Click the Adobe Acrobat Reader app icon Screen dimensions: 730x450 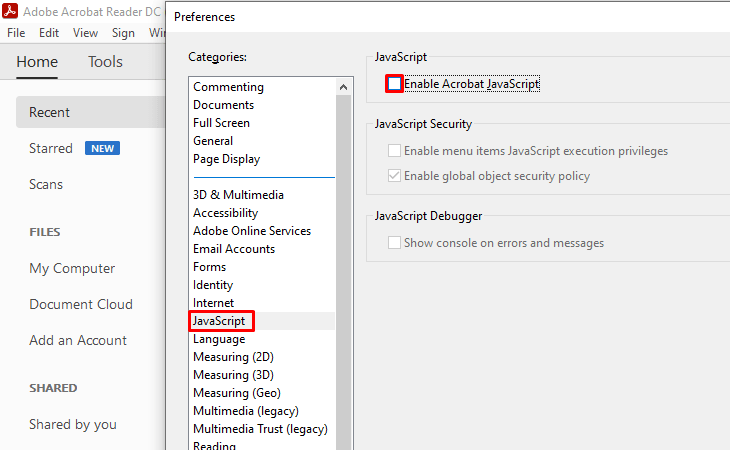coord(10,11)
